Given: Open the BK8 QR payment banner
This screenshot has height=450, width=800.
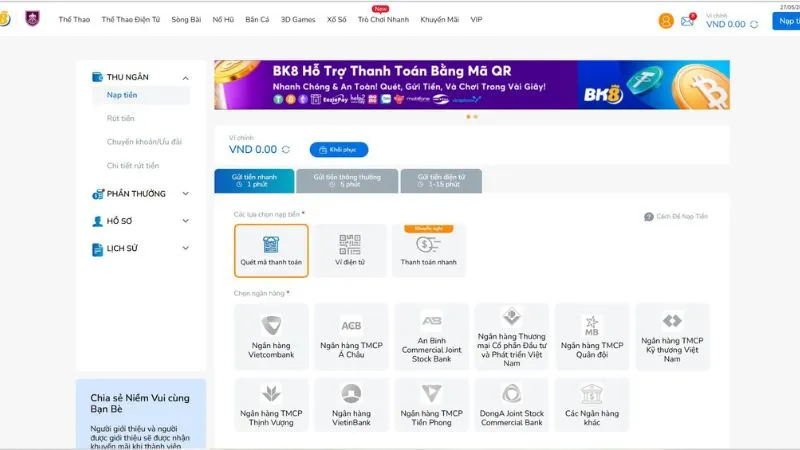Looking at the screenshot, I should 472,85.
